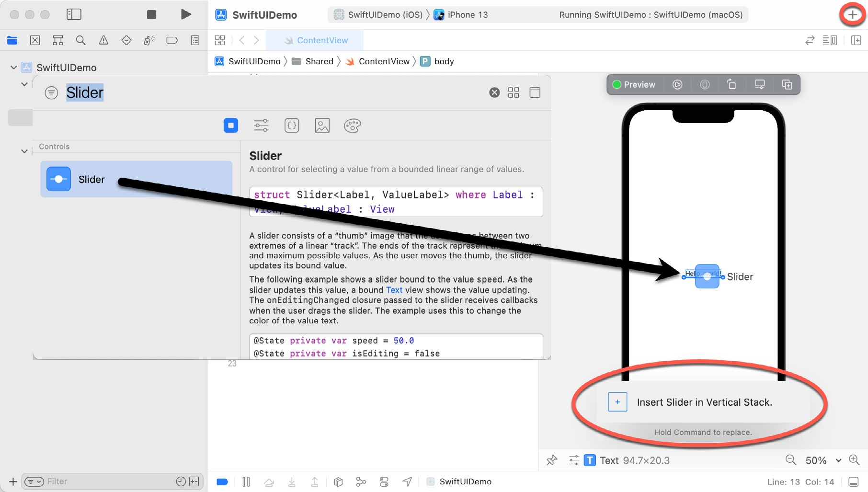Duplicate the preview
The height and width of the screenshot is (492, 868).
[787, 85]
